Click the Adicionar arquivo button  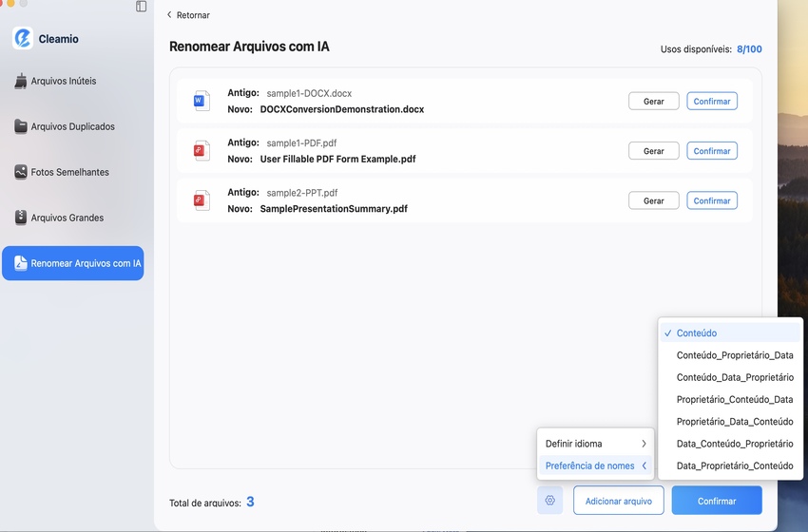618,501
